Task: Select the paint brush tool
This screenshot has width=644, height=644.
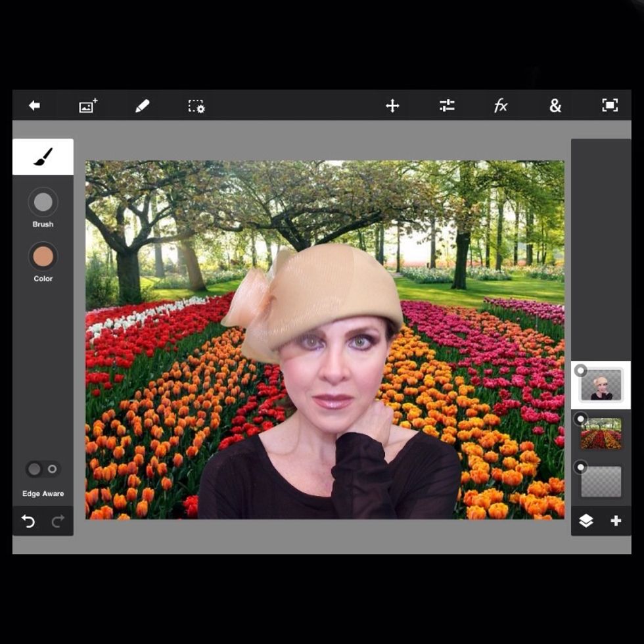Action: click(43, 156)
